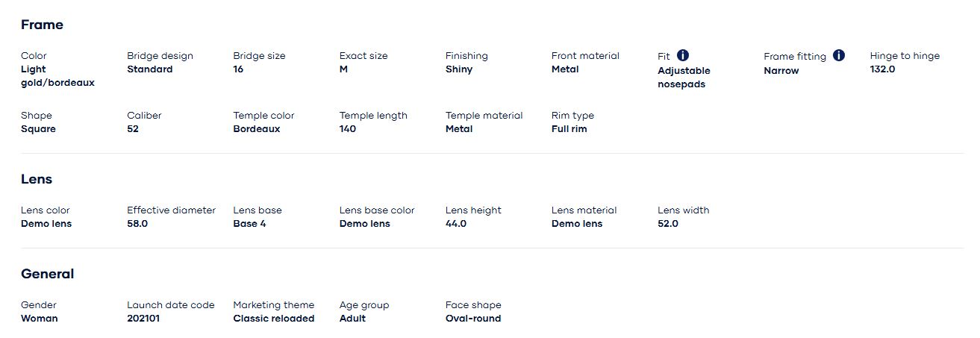The height and width of the screenshot is (338, 980).
Task: Click the Bordeaux temple color value
Action: tap(256, 129)
